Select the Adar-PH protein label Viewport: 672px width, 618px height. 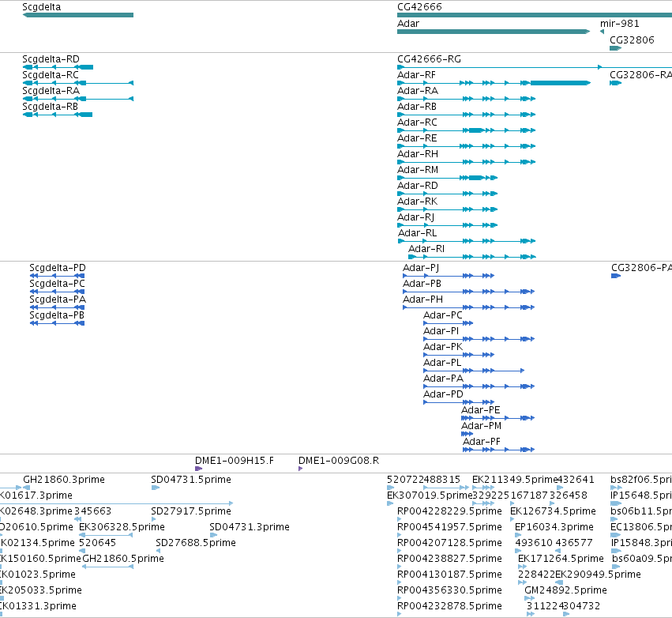422,300
